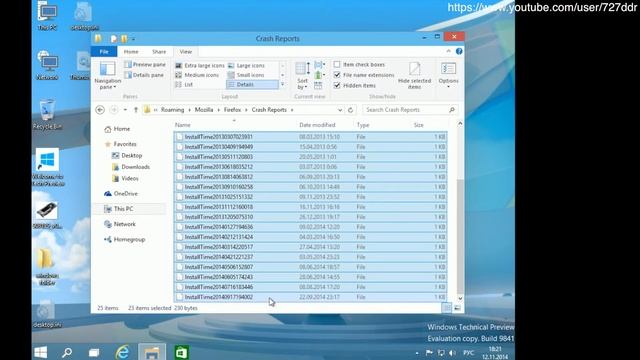
Task: Open the address bar history dropdown
Action: coord(340,110)
